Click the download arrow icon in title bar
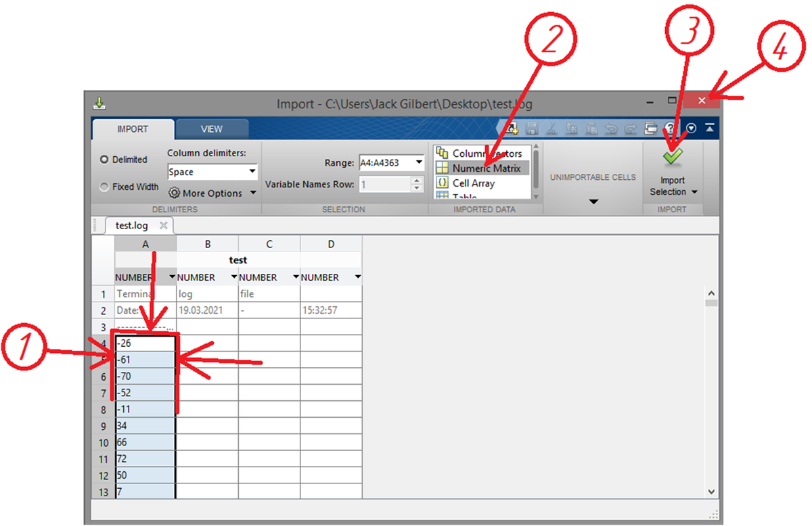The image size is (812, 526). point(99,103)
